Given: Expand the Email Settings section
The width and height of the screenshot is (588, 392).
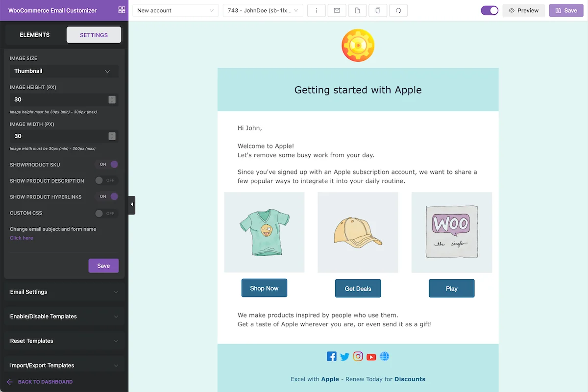Looking at the screenshot, I should point(64,292).
